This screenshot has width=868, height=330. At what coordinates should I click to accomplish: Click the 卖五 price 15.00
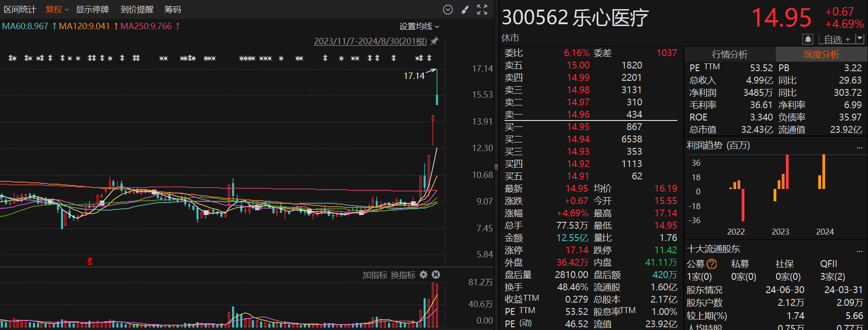[x=578, y=65]
